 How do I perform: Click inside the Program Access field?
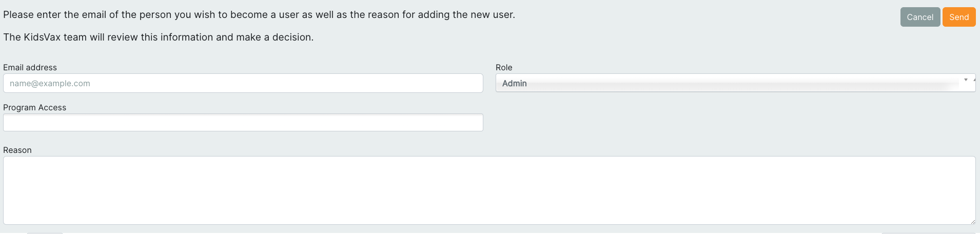[x=243, y=123]
